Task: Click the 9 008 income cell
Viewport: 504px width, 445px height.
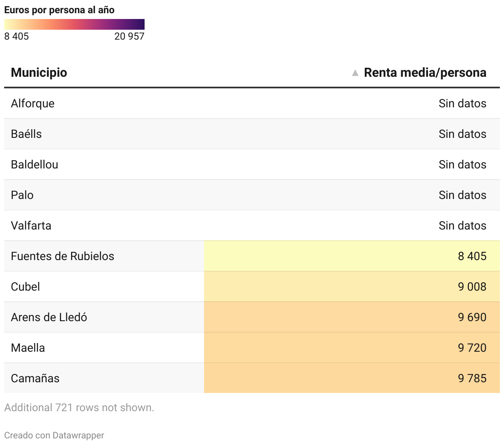Action: tap(472, 286)
